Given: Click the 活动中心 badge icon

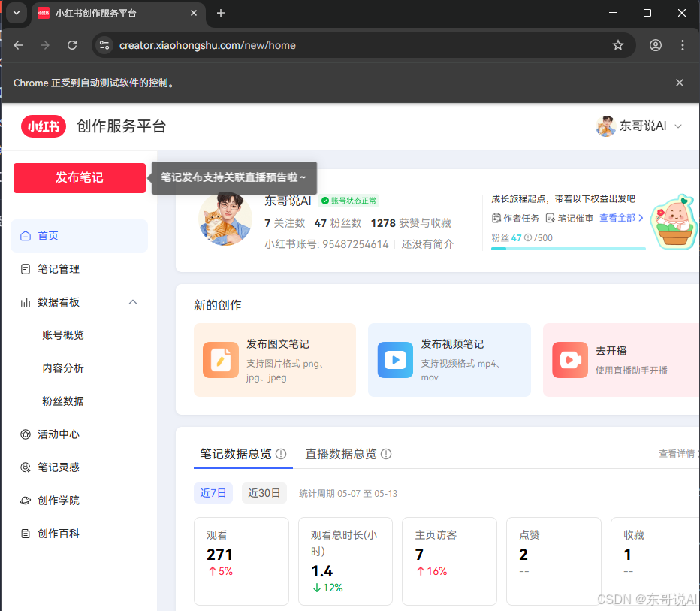Looking at the screenshot, I should pos(26,434).
